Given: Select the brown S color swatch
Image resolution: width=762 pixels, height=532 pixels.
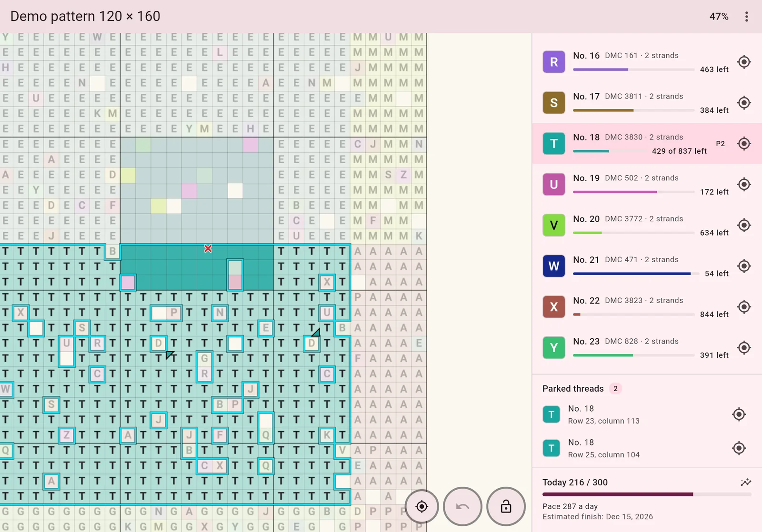Looking at the screenshot, I should click(554, 103).
